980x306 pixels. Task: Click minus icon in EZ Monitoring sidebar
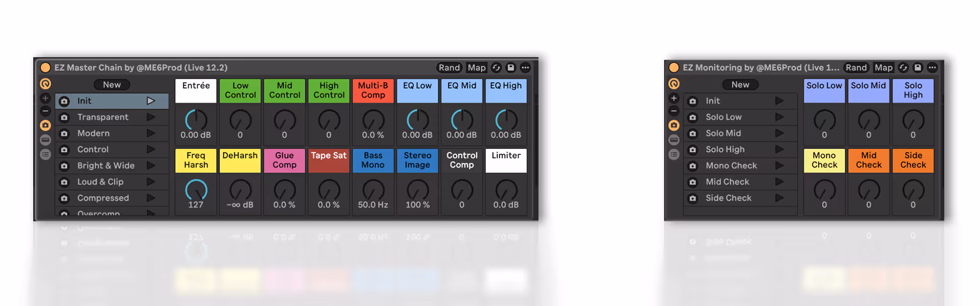pyautogui.click(x=674, y=111)
